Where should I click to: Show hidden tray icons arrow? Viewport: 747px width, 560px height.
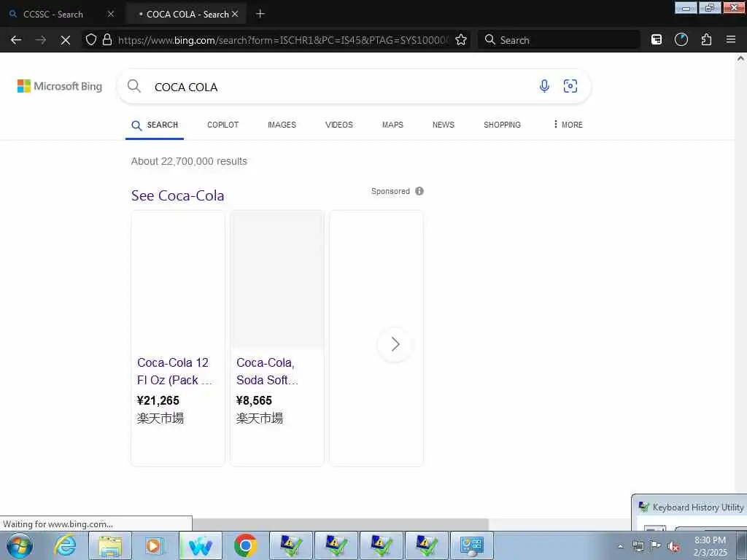[x=621, y=546]
